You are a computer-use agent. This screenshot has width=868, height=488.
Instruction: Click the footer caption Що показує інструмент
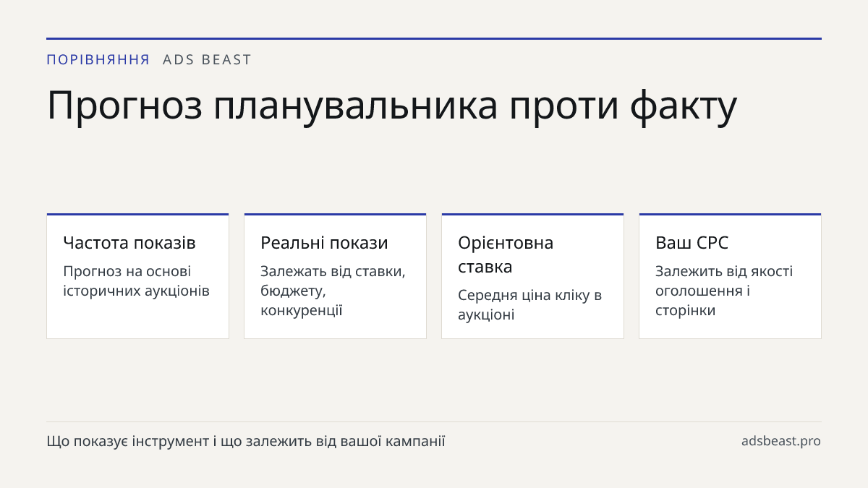(246, 441)
